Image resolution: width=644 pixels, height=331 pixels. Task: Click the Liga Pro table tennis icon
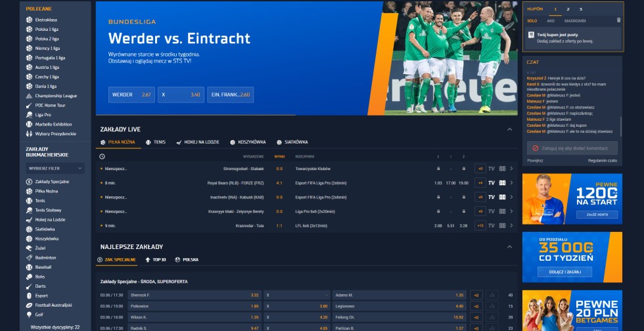[29, 115]
